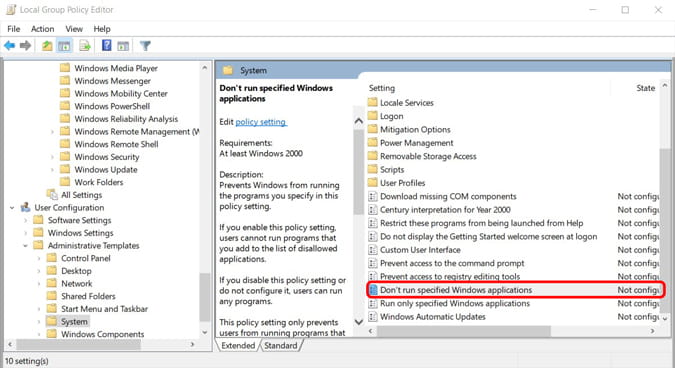Collapse the Administrative Templates node

25,246
